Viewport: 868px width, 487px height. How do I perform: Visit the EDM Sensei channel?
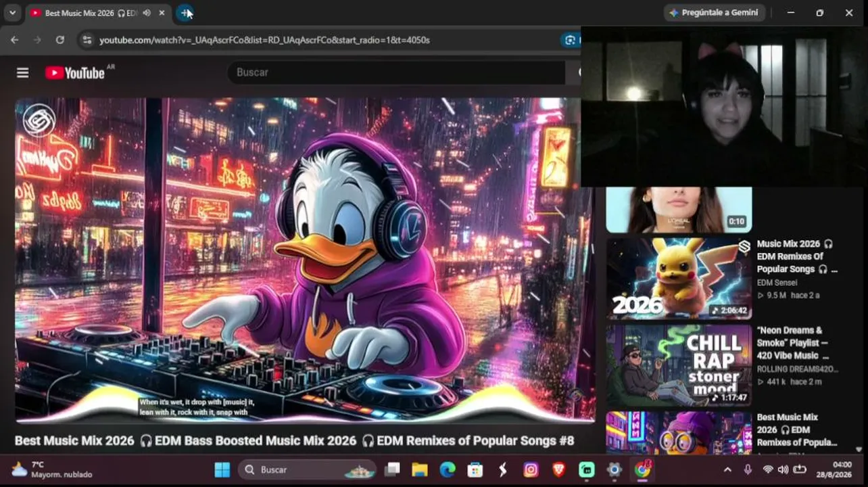coord(777,283)
